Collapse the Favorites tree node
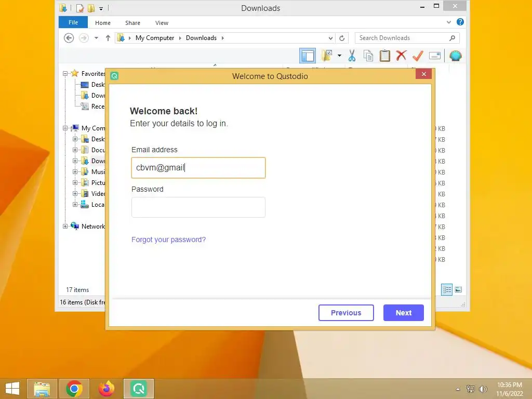This screenshot has height=399, width=532. (x=65, y=74)
